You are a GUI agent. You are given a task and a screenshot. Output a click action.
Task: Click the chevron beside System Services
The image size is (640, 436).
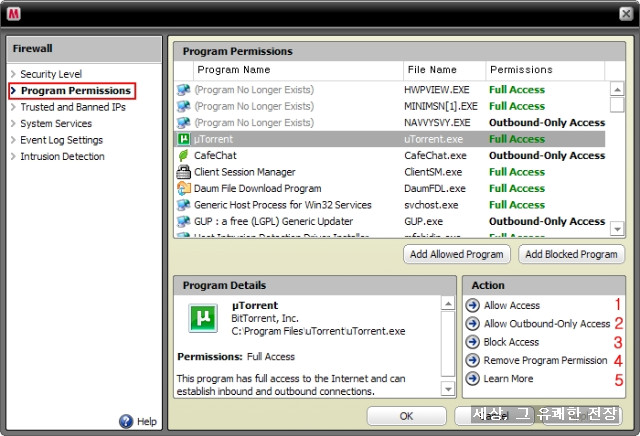click(x=13, y=123)
